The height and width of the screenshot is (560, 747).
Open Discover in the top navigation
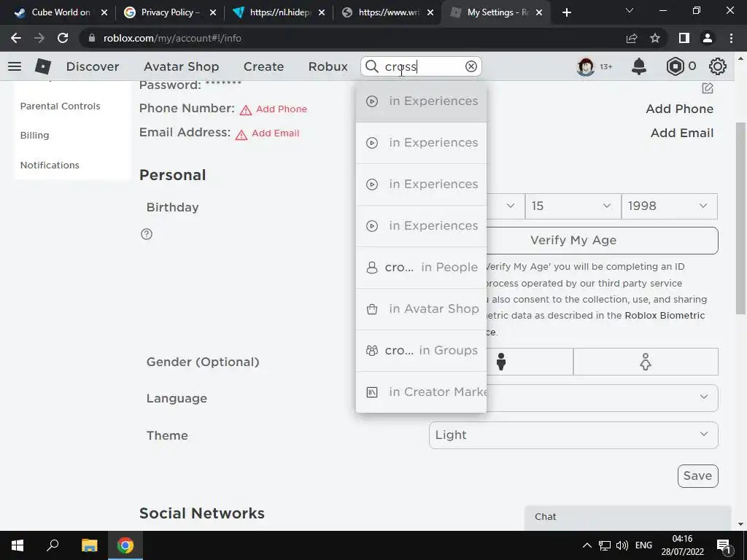click(x=93, y=66)
